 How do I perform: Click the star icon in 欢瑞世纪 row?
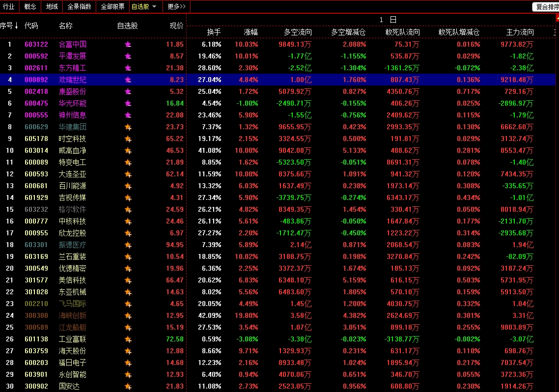pyautogui.click(x=128, y=80)
